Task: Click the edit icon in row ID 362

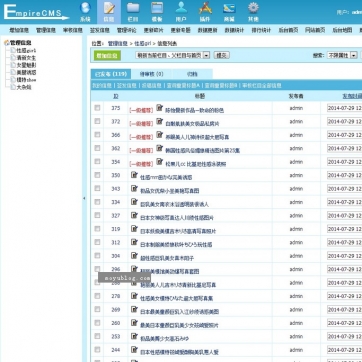Action: coord(160,148)
